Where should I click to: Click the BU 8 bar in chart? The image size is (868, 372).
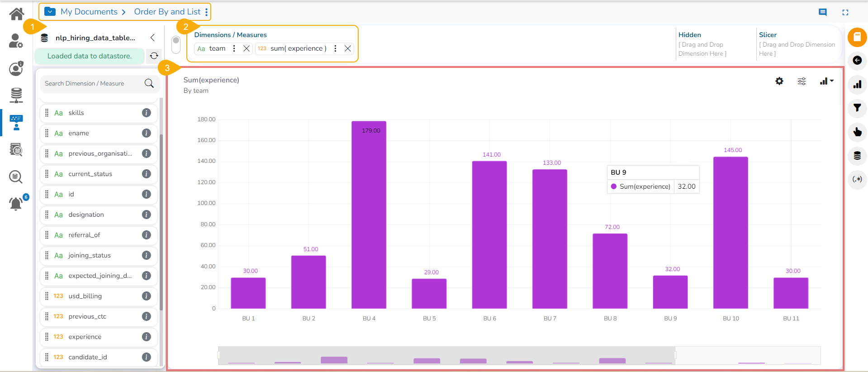click(x=610, y=271)
